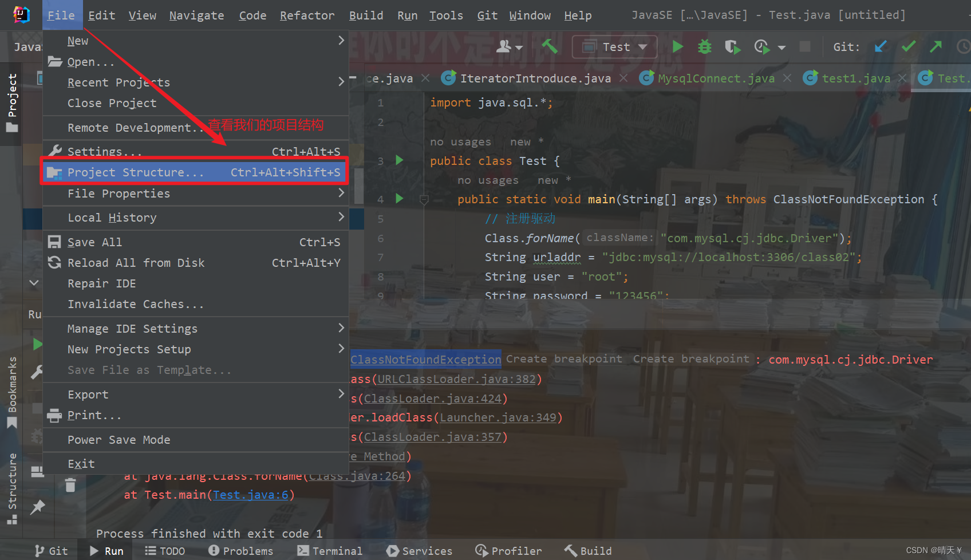Screen dimensions: 971x560
Task: Select Close Project menu entry
Action: [196, 103]
